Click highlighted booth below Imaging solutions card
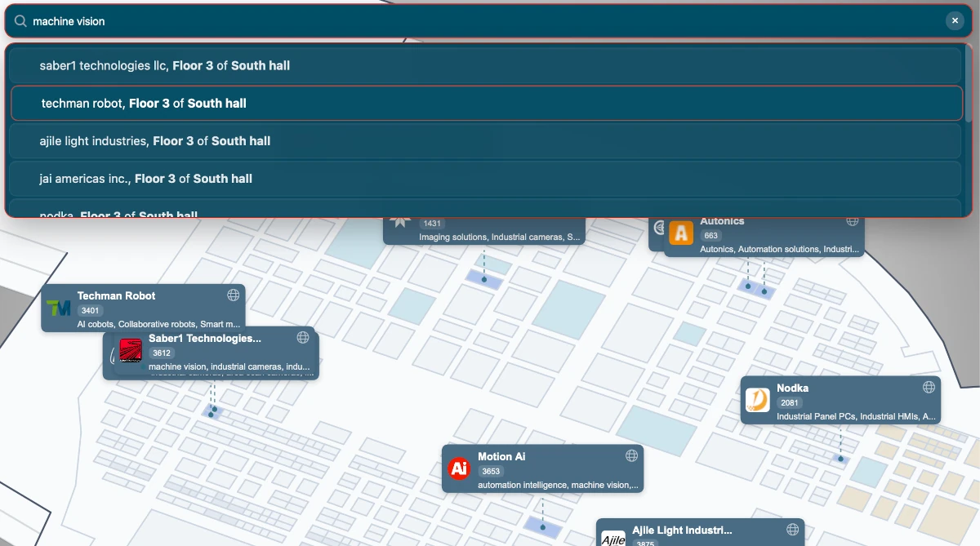This screenshot has width=980, height=546. click(483, 277)
